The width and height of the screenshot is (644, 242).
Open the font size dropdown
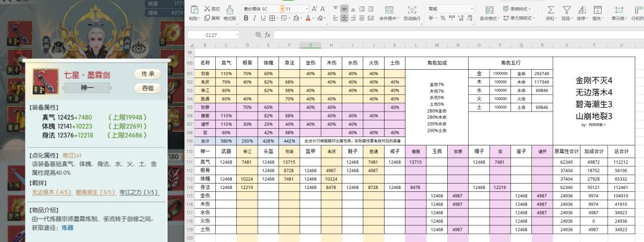point(307,9)
